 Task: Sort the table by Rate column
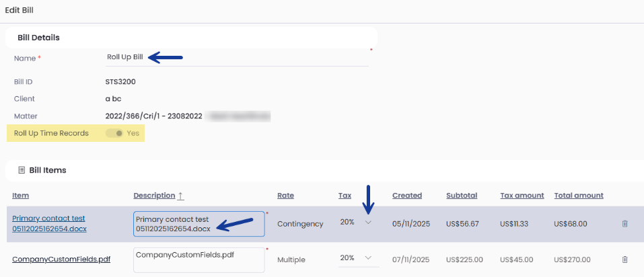click(285, 196)
